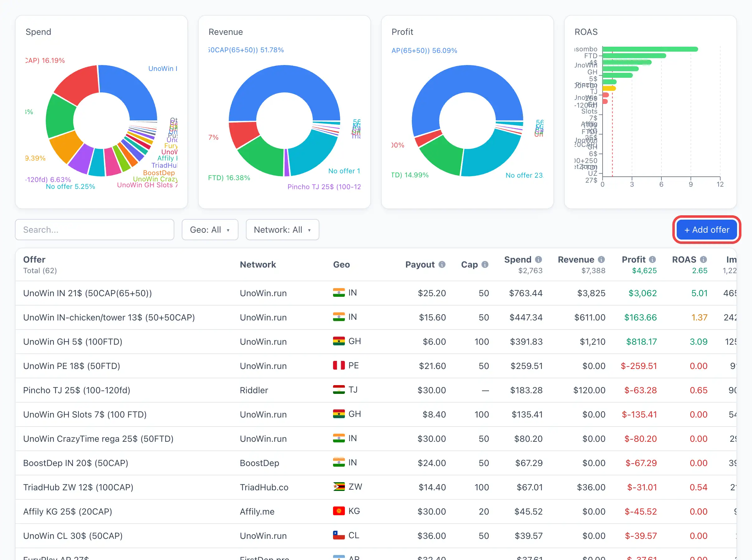The image size is (752, 560).
Task: Open UnoWin IN 21$ (50CAP(65+50)) offer row
Action: [376, 293]
